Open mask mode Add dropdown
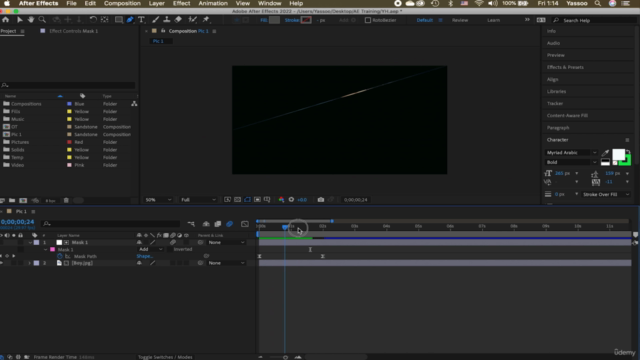 tap(150, 249)
